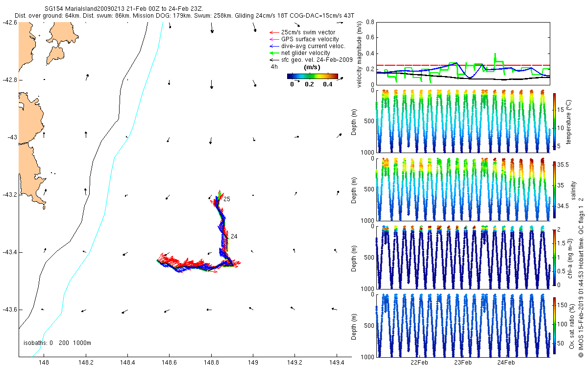Click the chl-a vertical color bar
The height and width of the screenshot is (368, 588).
tap(555, 257)
